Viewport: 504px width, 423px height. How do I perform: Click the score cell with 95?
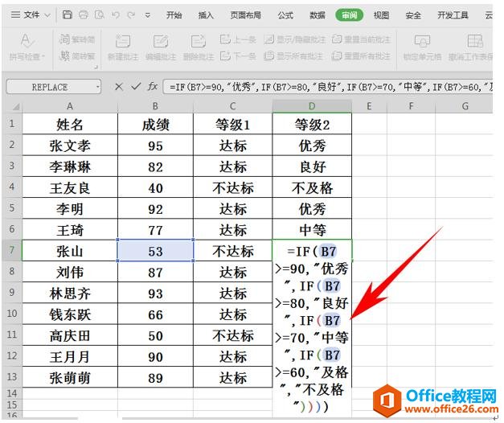click(x=155, y=146)
